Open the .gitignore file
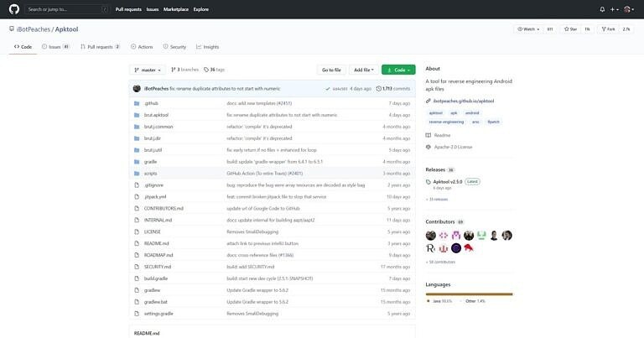 click(x=153, y=185)
